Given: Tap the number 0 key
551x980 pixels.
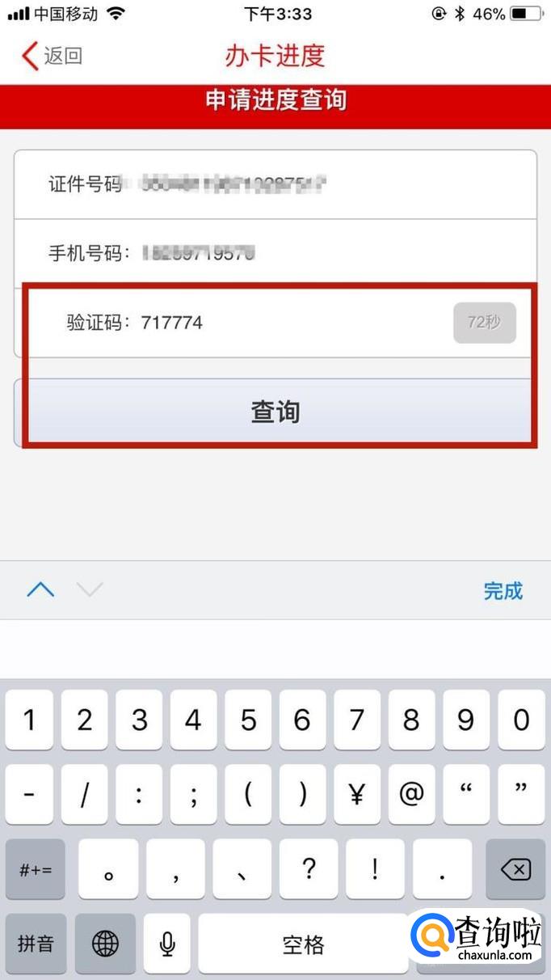Looking at the screenshot, I should (521, 720).
